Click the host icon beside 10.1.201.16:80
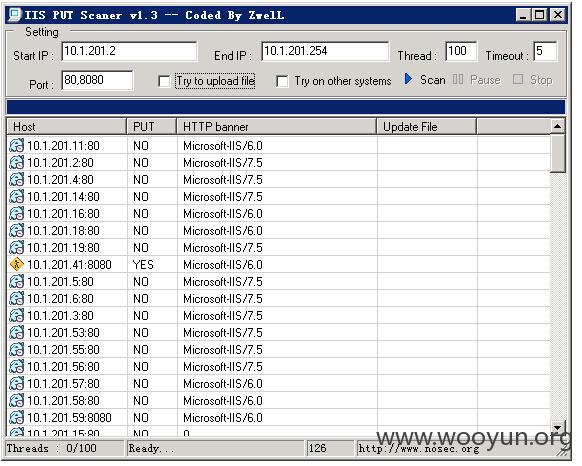This screenshot has height=466, width=582. [x=16, y=214]
